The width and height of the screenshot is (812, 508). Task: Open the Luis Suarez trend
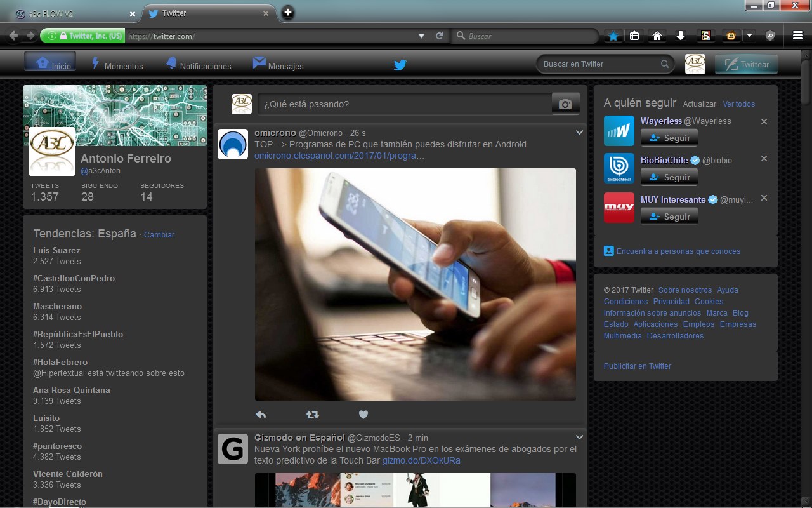click(x=56, y=250)
